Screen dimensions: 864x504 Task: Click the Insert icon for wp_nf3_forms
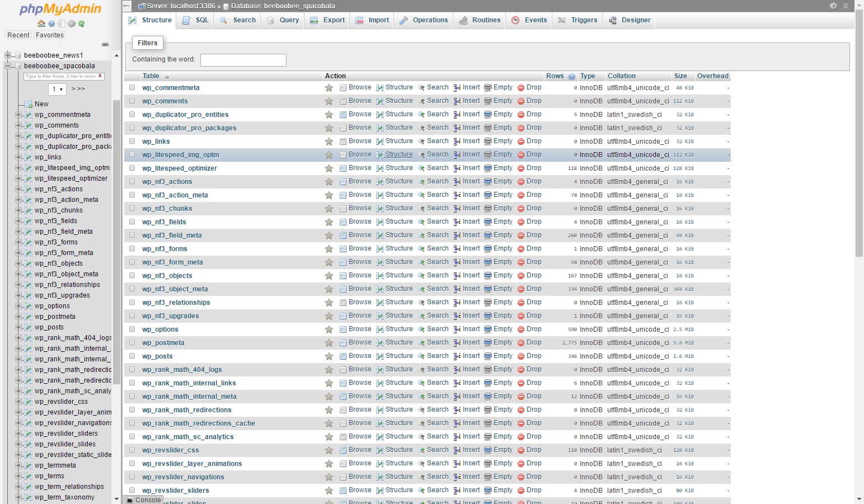(457, 249)
